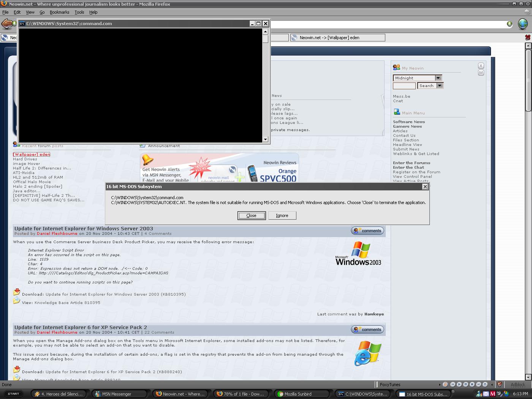
Task: Open the Enter the Forums link
Action: [x=412, y=163]
